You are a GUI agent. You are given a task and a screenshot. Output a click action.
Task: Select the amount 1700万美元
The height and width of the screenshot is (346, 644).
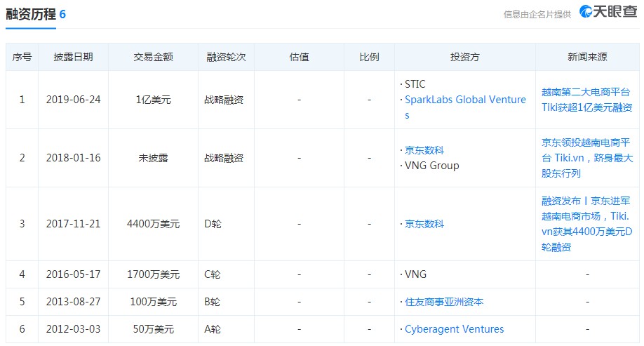click(153, 274)
